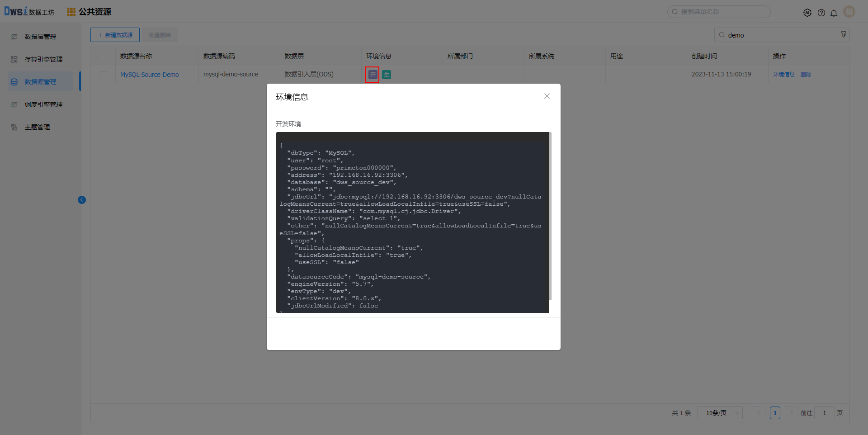Click the 新建数据源 button

tap(115, 34)
